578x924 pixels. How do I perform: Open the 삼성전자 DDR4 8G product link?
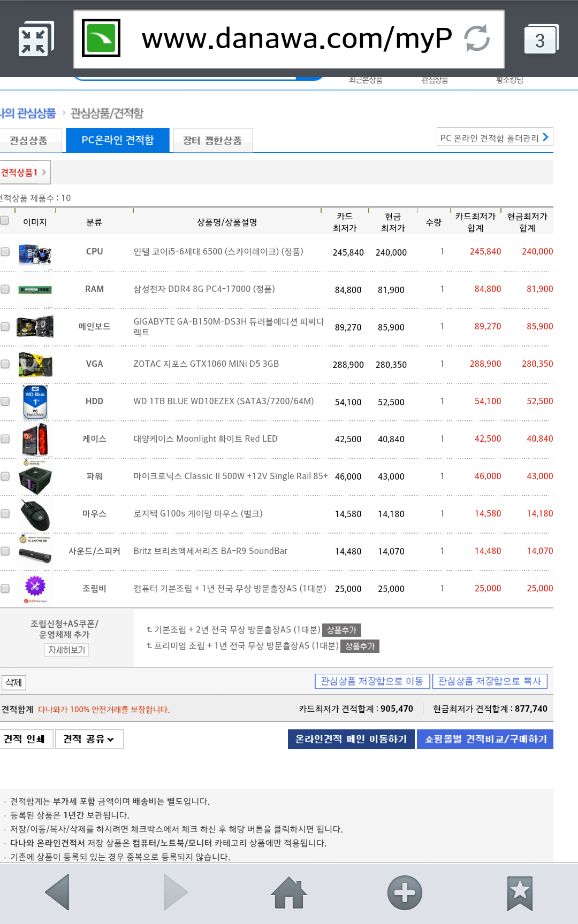204,289
